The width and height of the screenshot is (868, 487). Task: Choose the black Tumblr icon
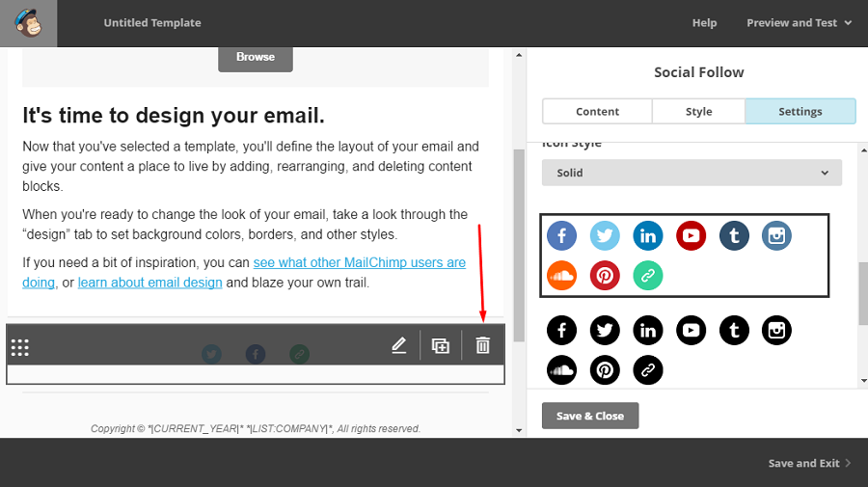[x=734, y=331]
